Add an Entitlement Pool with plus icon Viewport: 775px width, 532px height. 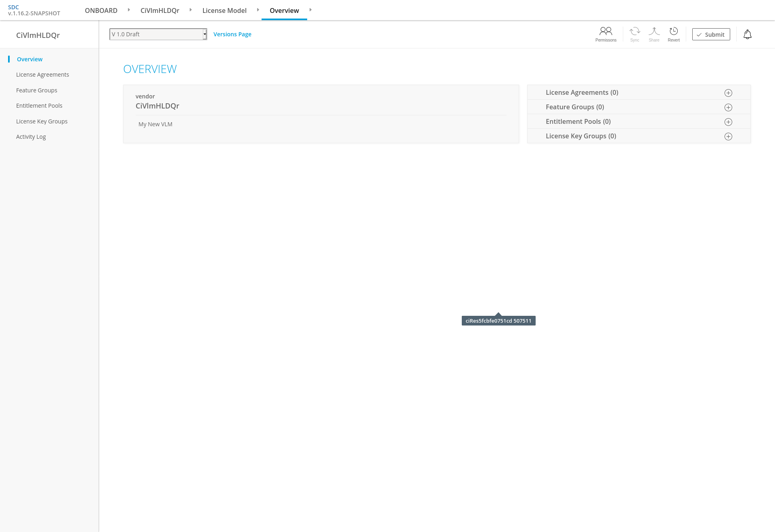tap(728, 122)
